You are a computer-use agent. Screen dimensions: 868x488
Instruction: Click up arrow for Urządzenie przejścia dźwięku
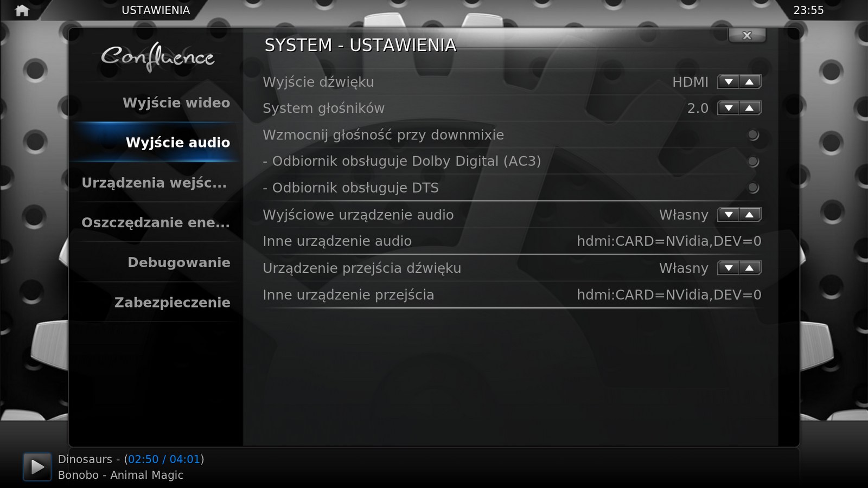tap(750, 268)
